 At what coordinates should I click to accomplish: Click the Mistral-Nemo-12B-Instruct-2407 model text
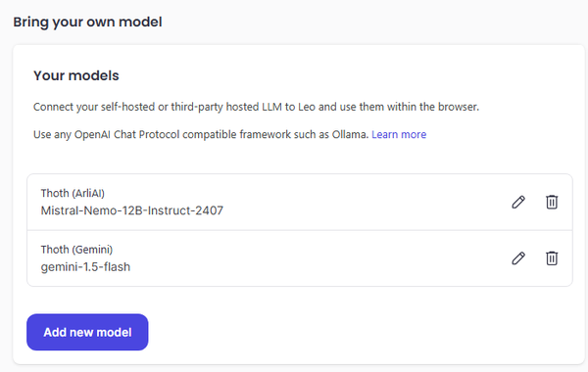[x=131, y=210]
